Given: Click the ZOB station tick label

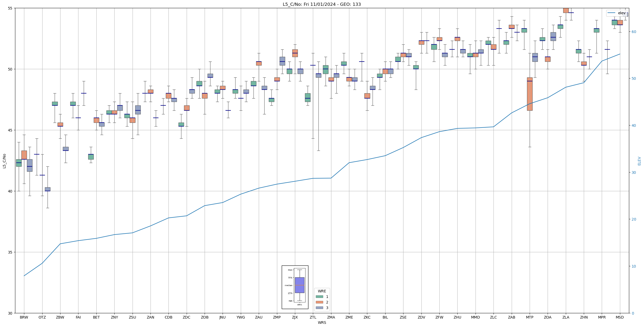Looking at the screenshot, I should (204, 317).
